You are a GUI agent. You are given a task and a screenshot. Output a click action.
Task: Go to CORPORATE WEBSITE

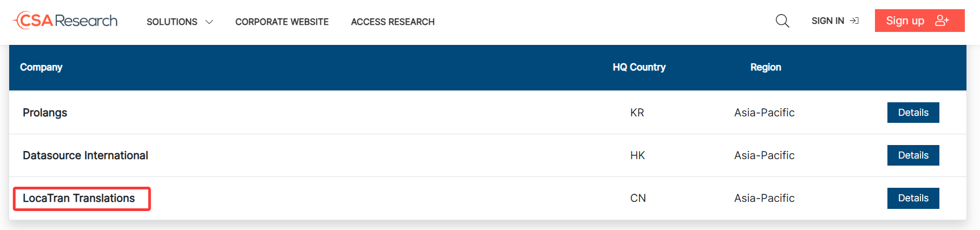282,22
